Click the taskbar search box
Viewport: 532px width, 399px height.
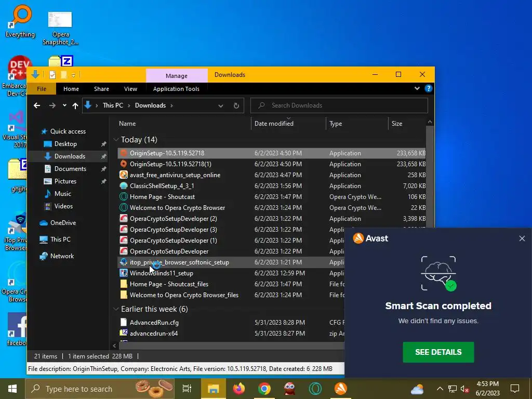[100, 389]
